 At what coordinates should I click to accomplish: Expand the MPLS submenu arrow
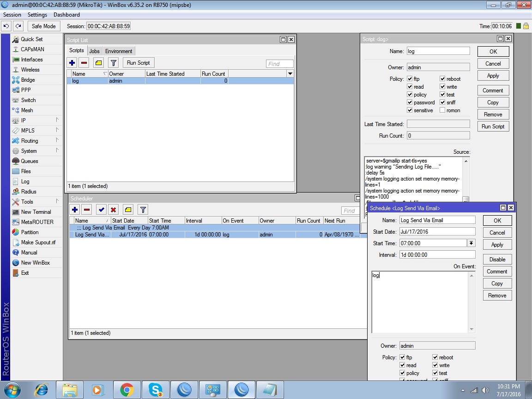(x=57, y=130)
